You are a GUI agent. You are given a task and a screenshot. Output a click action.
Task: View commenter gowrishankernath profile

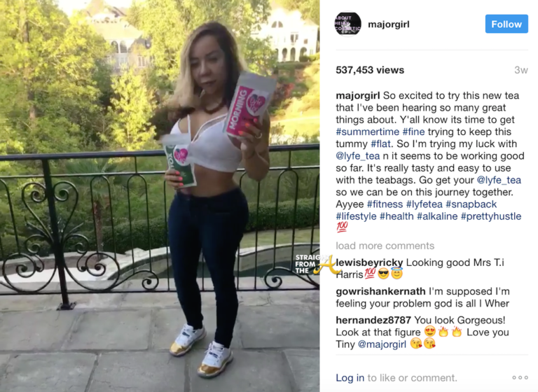point(380,291)
